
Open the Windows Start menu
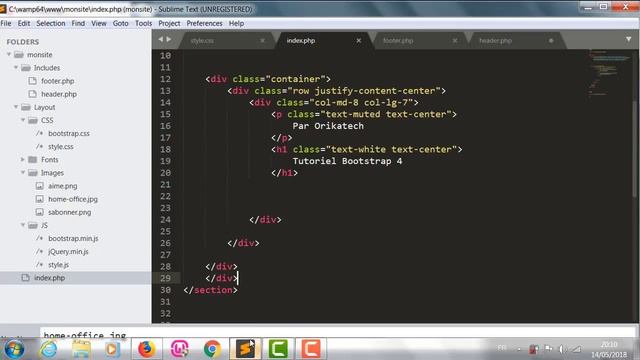[14, 349]
